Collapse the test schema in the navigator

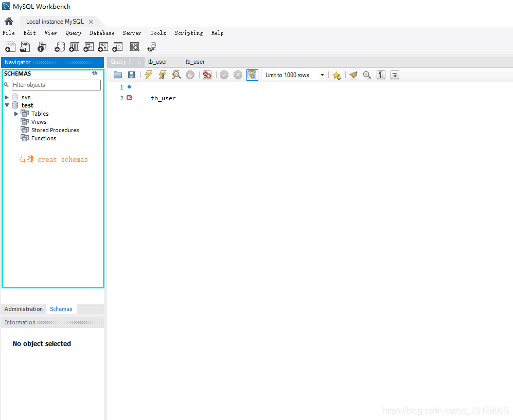click(7, 105)
